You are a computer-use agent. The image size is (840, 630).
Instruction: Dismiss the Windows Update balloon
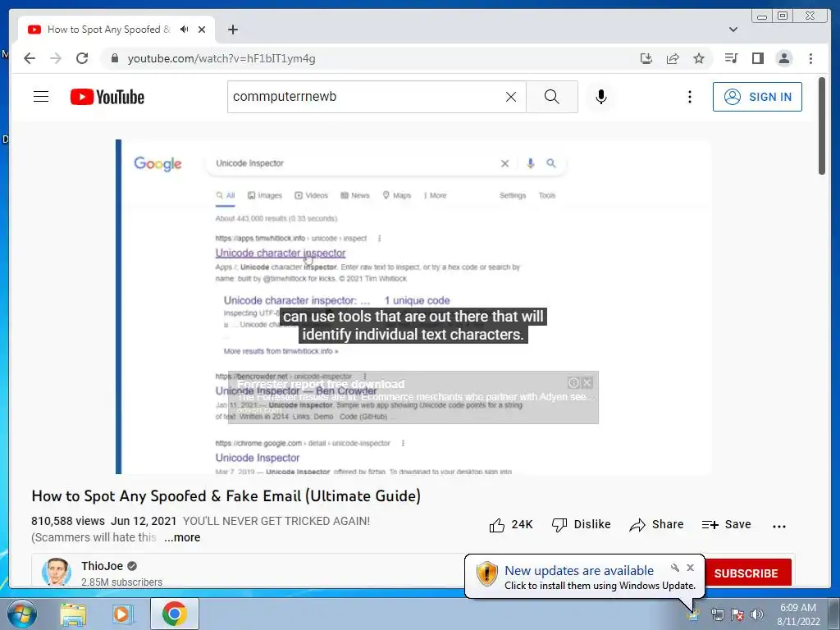(691, 568)
